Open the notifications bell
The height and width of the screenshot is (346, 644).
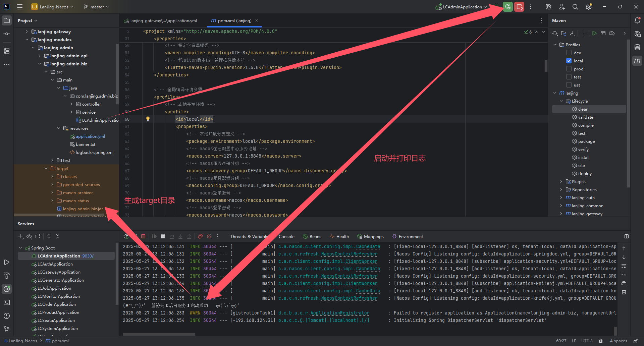[637, 20]
